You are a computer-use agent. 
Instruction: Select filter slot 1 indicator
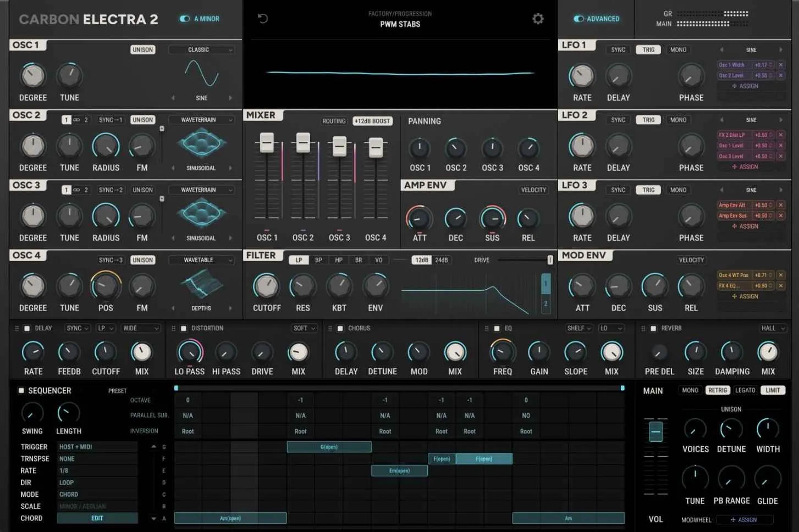pyautogui.click(x=545, y=284)
